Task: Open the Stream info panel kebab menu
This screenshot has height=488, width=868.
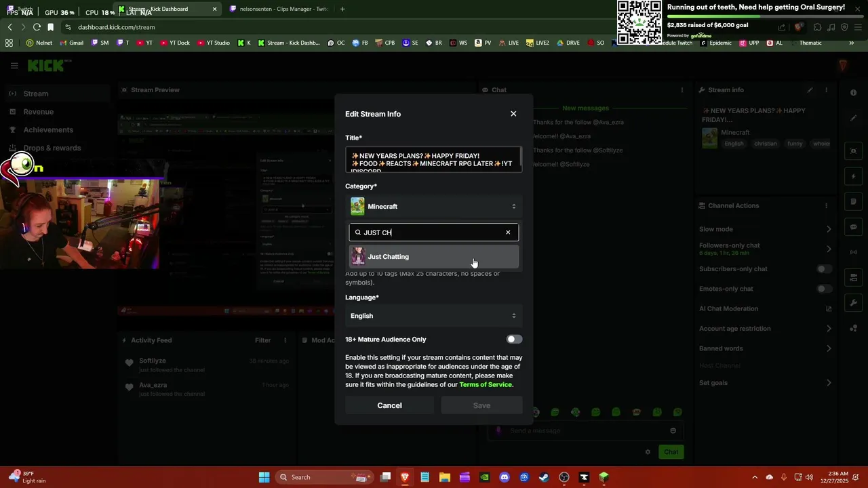Action: (x=826, y=90)
